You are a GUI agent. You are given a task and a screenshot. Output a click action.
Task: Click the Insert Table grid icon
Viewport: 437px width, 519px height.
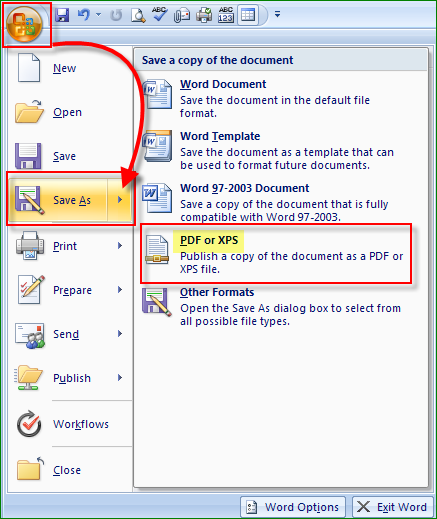pos(248,15)
